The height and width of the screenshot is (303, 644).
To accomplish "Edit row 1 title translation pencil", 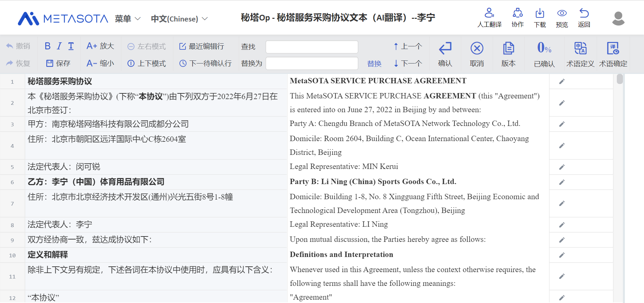I will coord(562,81).
